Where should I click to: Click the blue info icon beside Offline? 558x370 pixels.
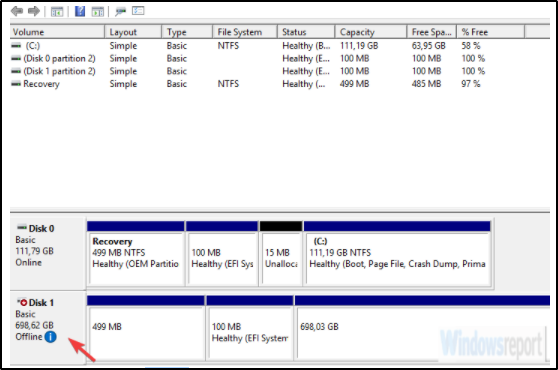pos(51,337)
